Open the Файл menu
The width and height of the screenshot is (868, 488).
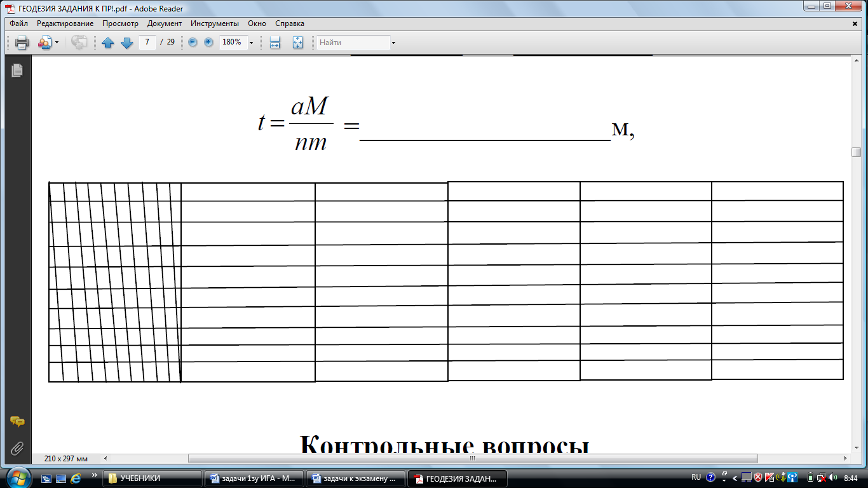(19, 24)
